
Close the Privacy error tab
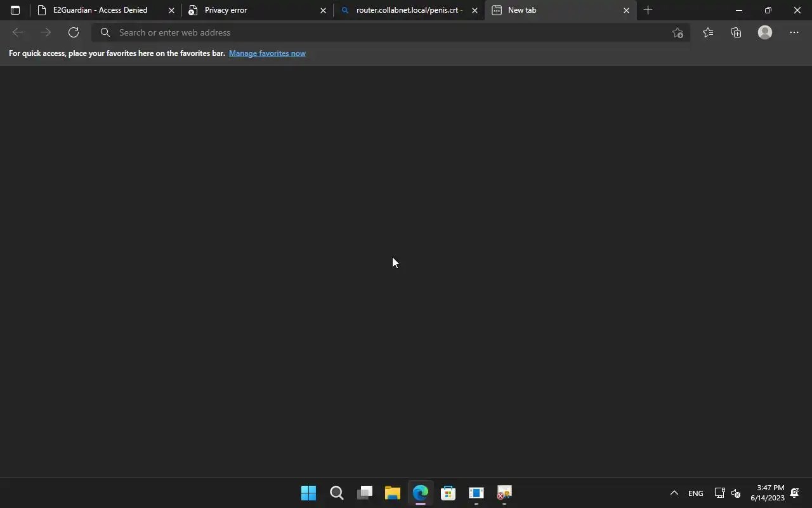point(323,10)
